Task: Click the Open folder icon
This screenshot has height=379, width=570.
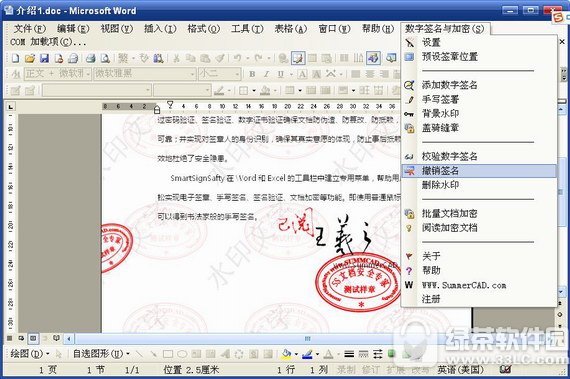Action: [30, 58]
